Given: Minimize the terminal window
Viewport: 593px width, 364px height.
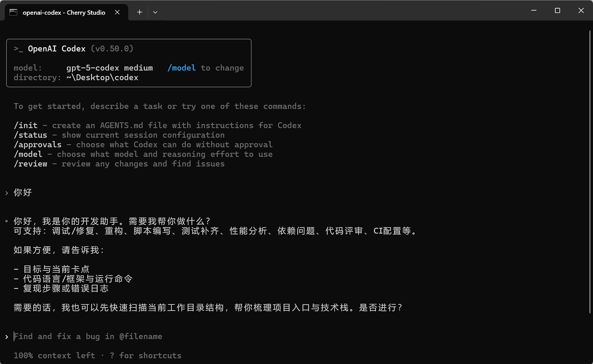Looking at the screenshot, I should click(533, 11).
